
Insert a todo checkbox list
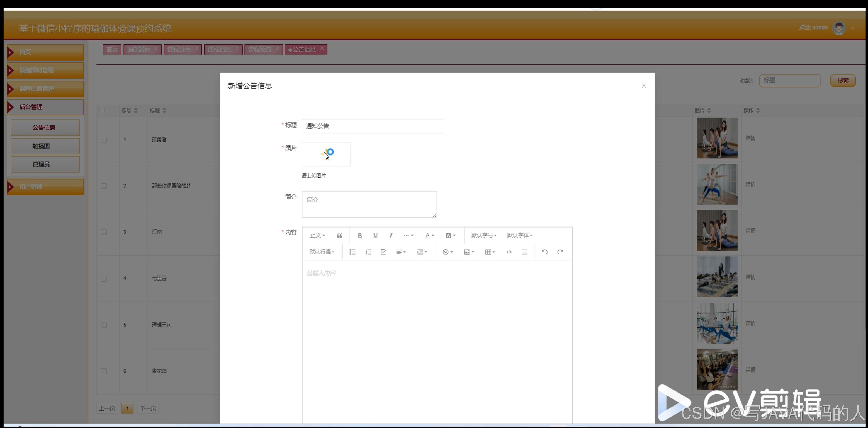(383, 252)
